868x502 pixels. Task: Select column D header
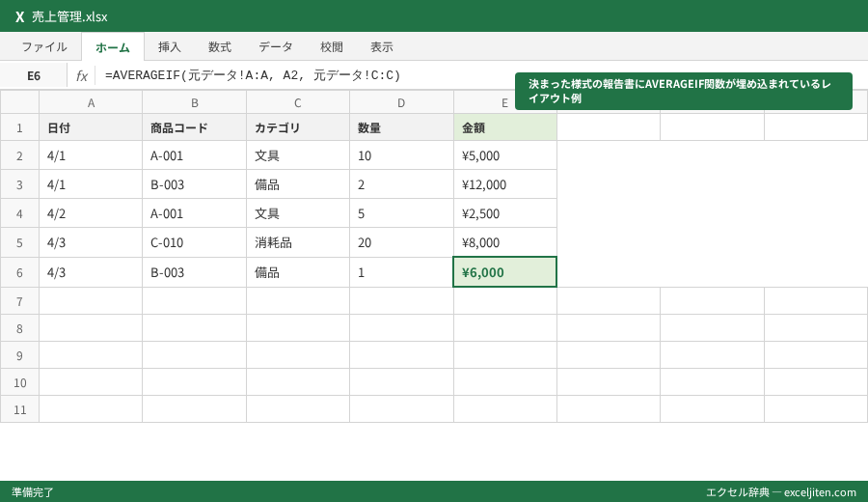(401, 102)
